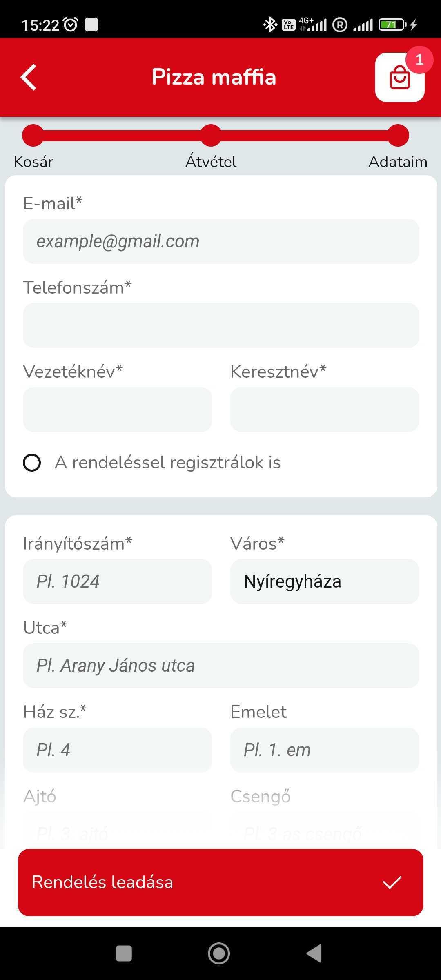The width and height of the screenshot is (441, 980).
Task: Tap Android back triangle button
Action: 314,953
